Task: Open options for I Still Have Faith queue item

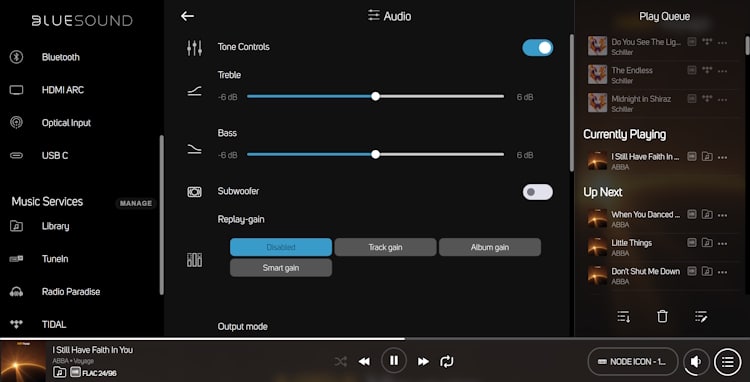Action: coord(723,157)
